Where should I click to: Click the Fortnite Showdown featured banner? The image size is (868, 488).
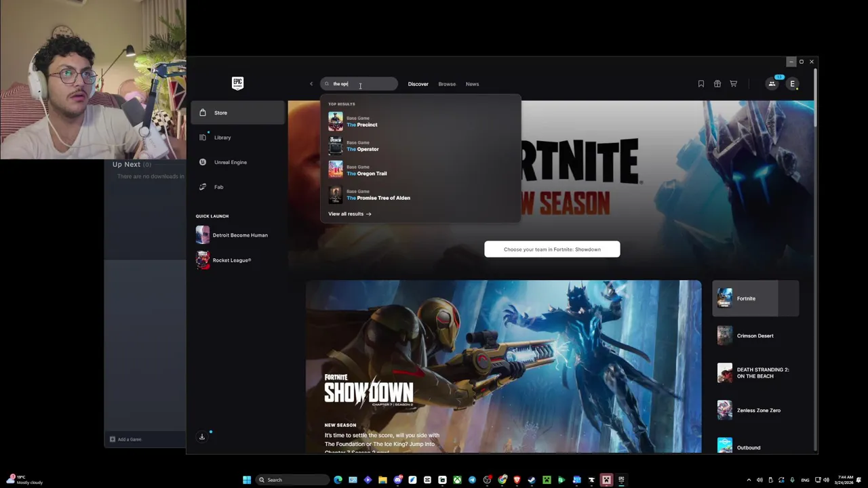[x=503, y=367]
